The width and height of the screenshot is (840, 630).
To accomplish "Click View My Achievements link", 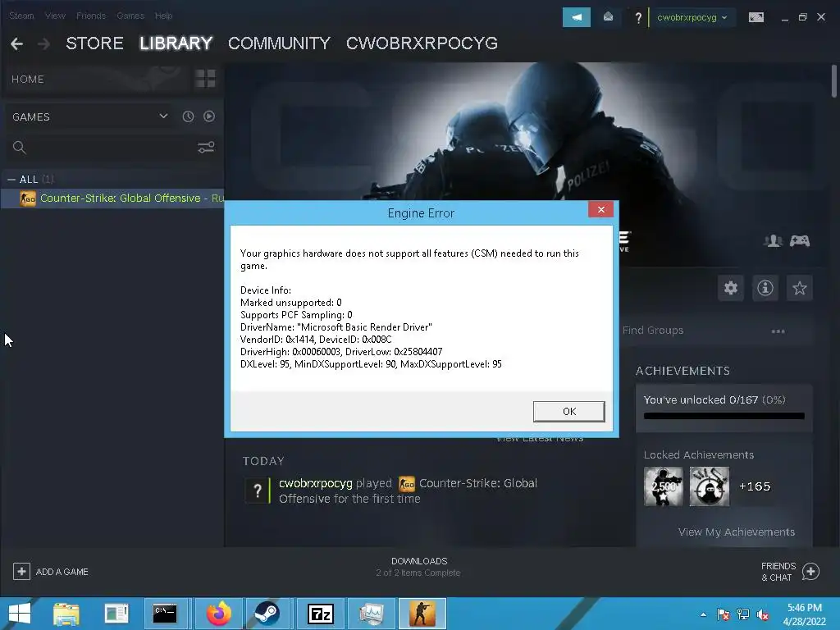I will [737, 532].
